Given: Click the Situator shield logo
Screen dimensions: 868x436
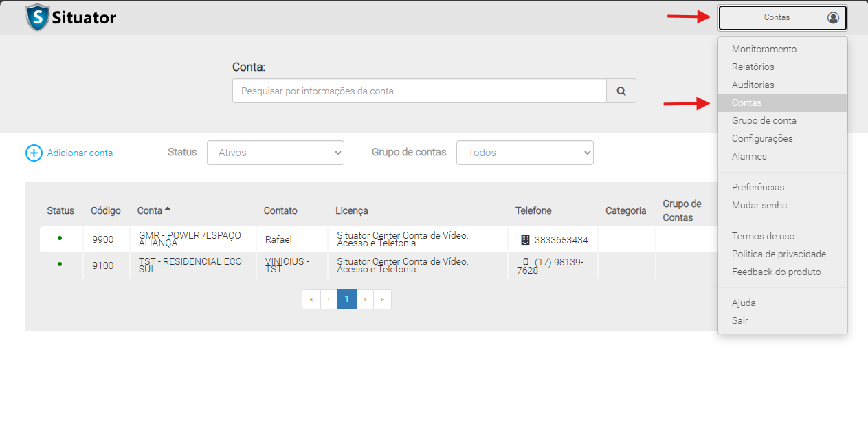Looking at the screenshot, I should point(37,18).
